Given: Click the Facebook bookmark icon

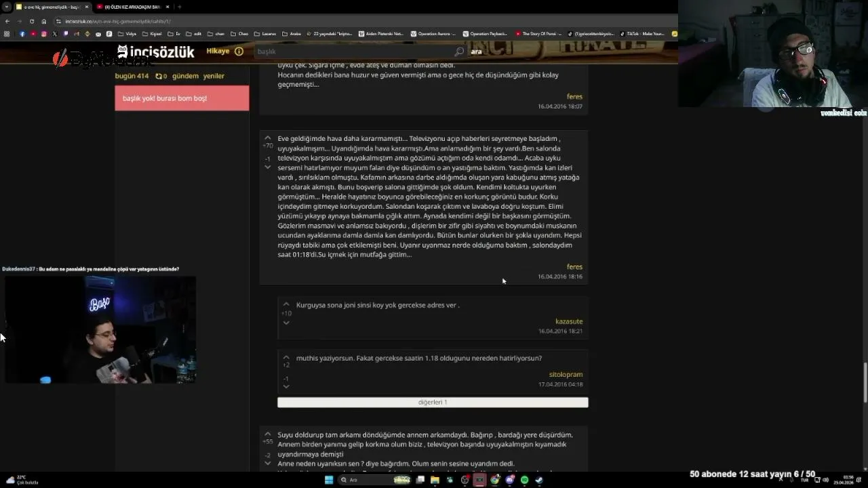Looking at the screenshot, I should (x=22, y=34).
